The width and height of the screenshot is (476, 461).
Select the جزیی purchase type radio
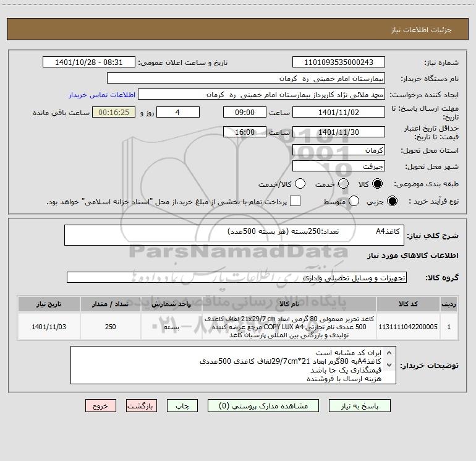pyautogui.click(x=392, y=201)
